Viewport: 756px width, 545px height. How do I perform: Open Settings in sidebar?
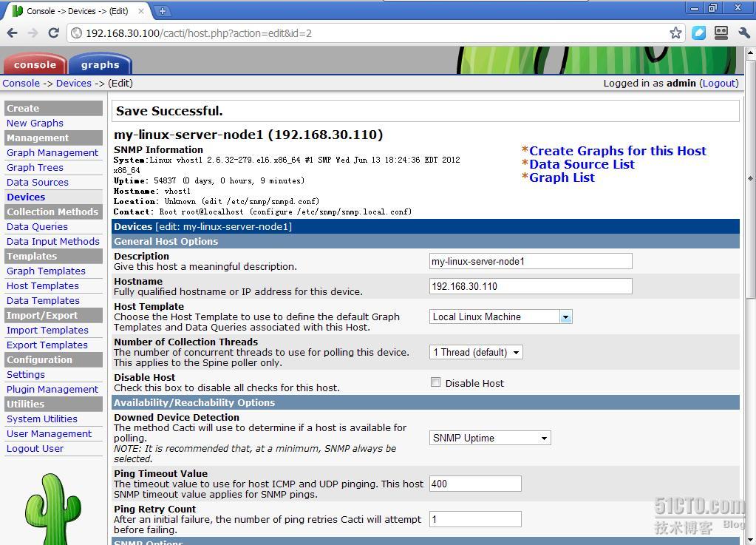(x=26, y=374)
